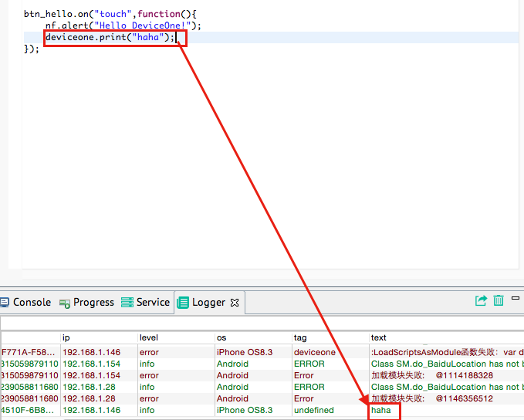Select the log row with text haha
The image size is (524, 420).
click(x=381, y=411)
